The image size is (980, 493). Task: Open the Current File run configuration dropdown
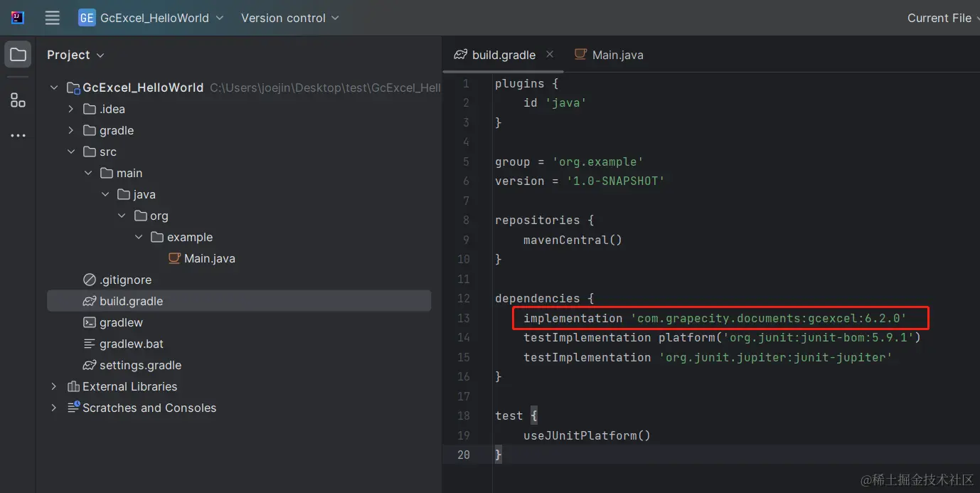(x=944, y=18)
